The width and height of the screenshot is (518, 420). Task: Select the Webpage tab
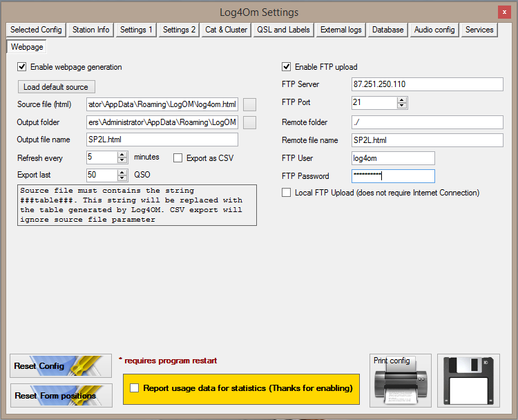(27, 47)
